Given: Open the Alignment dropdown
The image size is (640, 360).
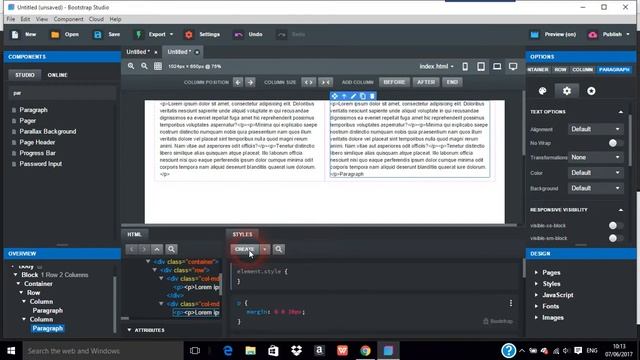Looking at the screenshot, I should [x=596, y=129].
